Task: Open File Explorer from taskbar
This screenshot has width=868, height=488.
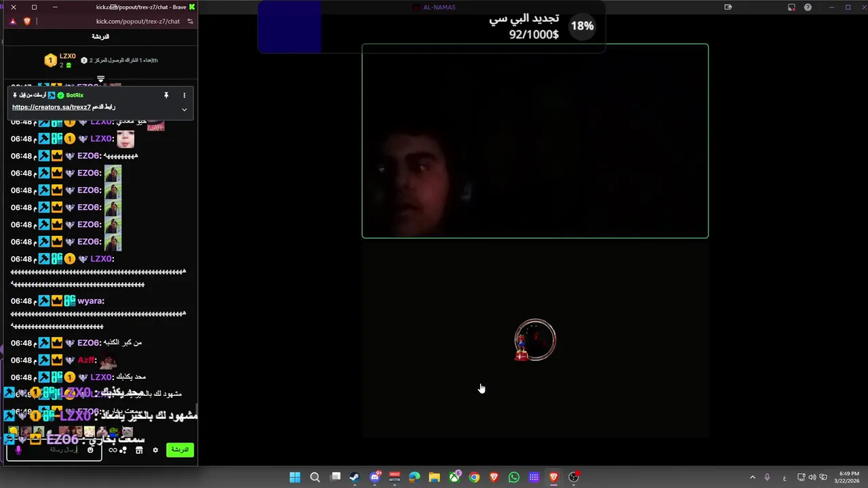Action: (x=434, y=477)
